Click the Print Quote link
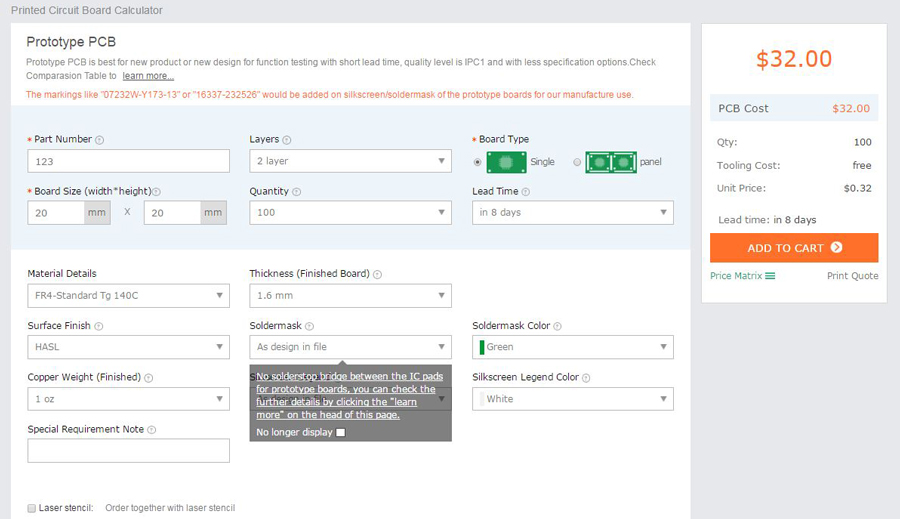 point(852,276)
